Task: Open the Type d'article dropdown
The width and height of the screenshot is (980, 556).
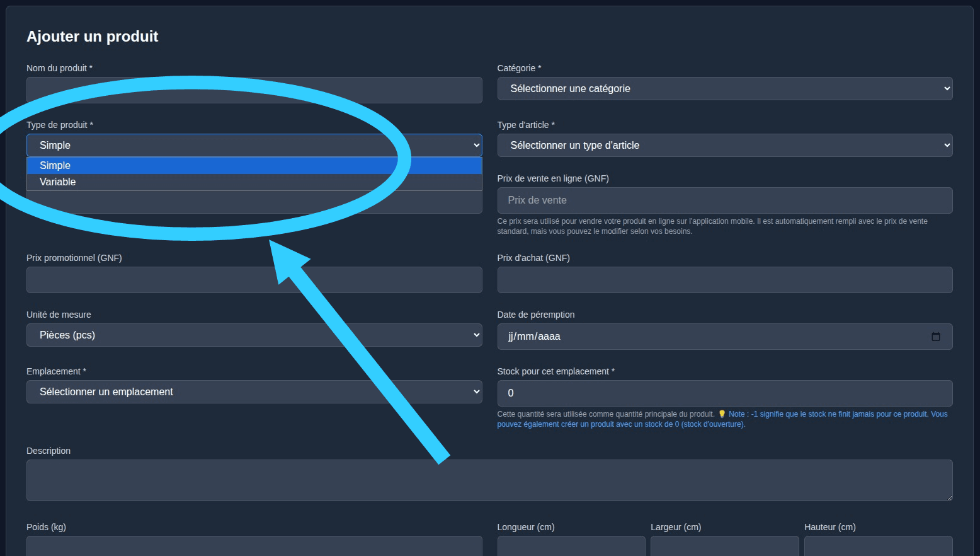Action: 724,145
